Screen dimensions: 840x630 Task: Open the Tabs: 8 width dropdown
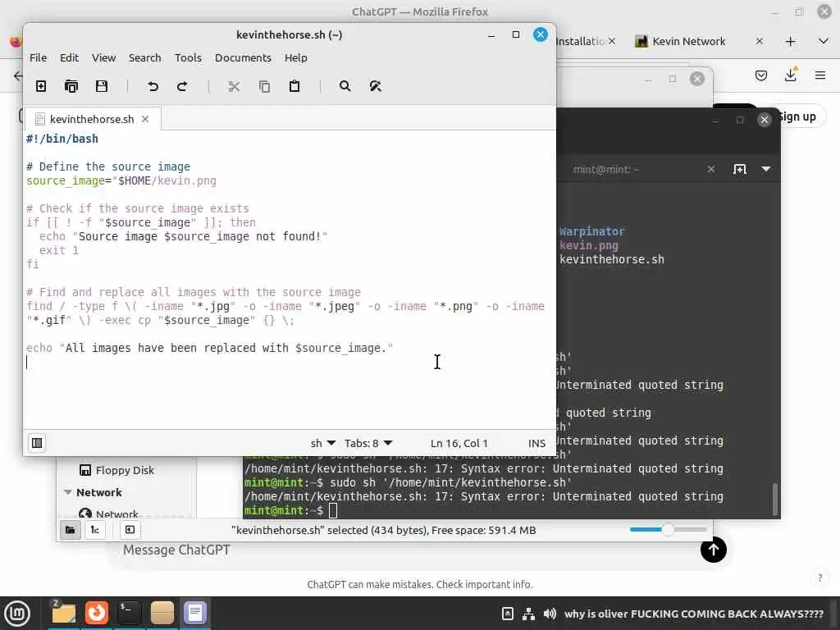click(368, 443)
